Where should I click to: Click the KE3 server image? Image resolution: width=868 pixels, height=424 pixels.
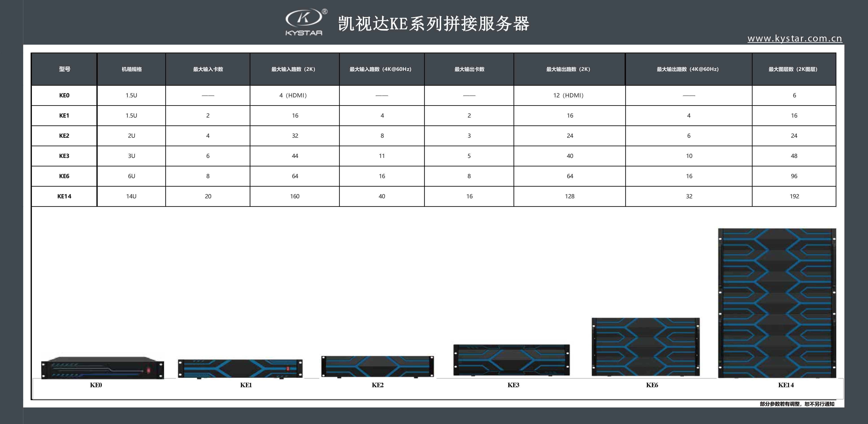click(511, 360)
